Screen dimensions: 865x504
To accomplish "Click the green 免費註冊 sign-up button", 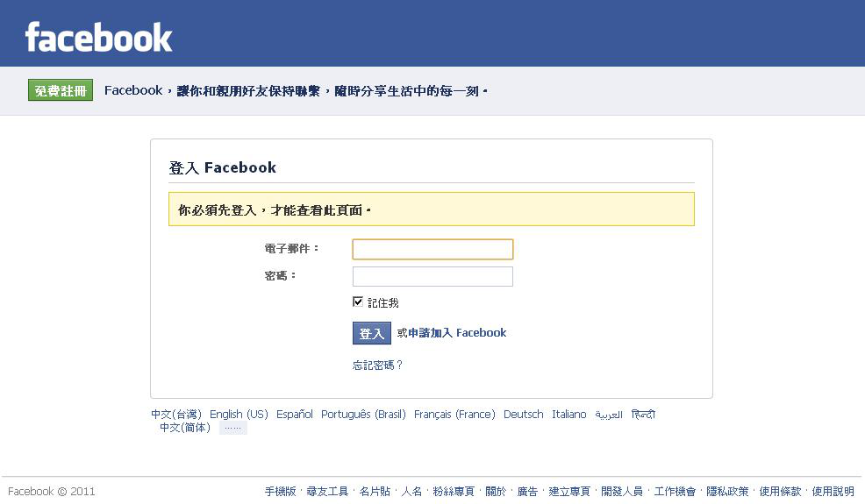I will tap(61, 90).
